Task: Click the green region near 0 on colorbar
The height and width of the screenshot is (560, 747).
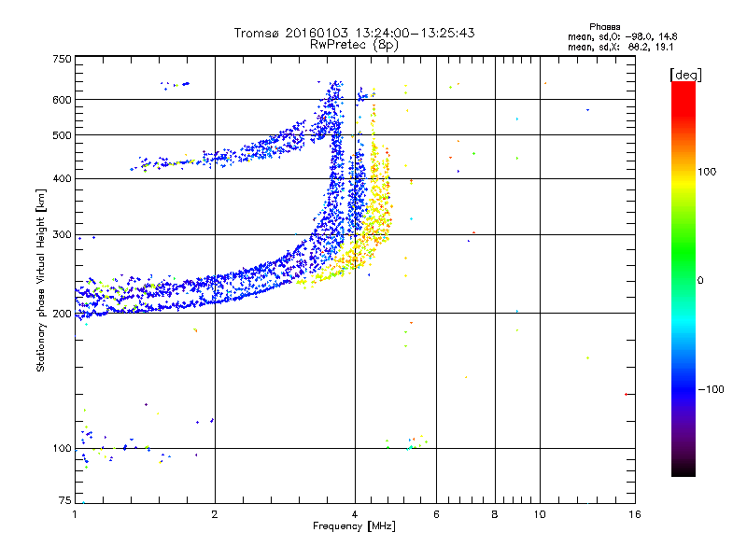Action: coord(684,280)
